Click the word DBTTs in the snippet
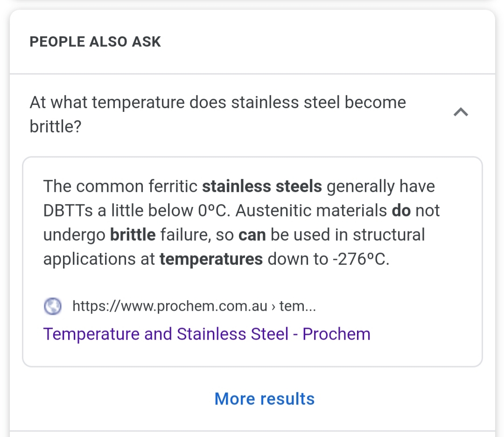This screenshot has height=437, width=504. tap(68, 211)
